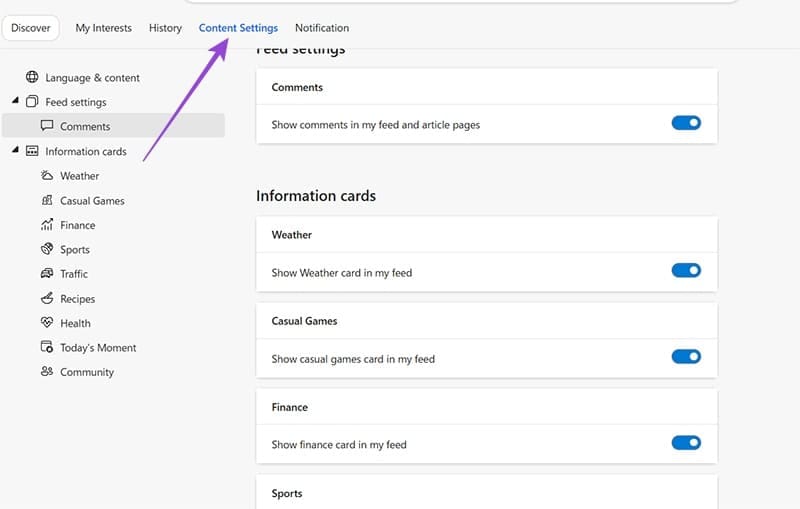Screen dimensions: 800x509
Task: Click the Today's Moment calendar icon
Action: click(47, 347)
